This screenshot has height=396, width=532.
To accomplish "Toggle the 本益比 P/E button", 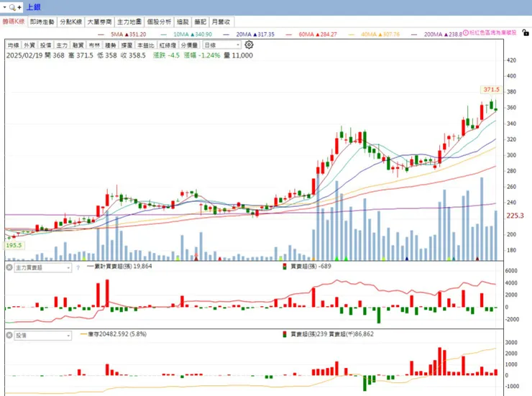I will (145, 45).
